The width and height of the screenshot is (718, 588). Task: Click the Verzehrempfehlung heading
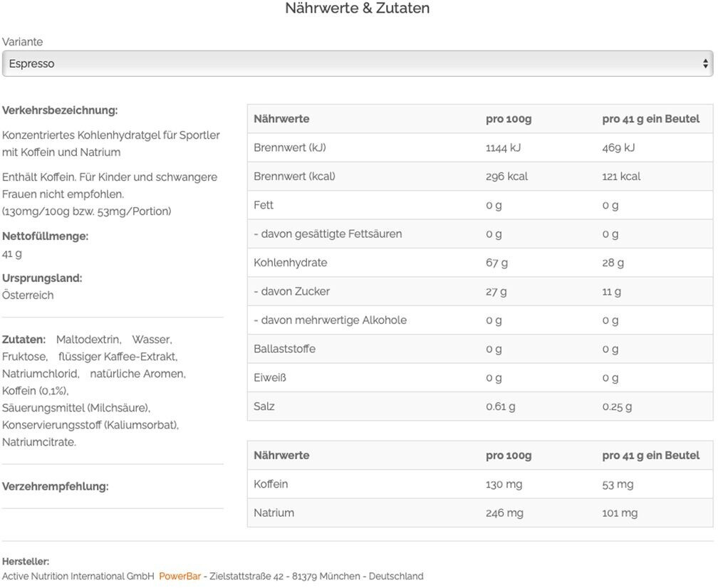55,486
